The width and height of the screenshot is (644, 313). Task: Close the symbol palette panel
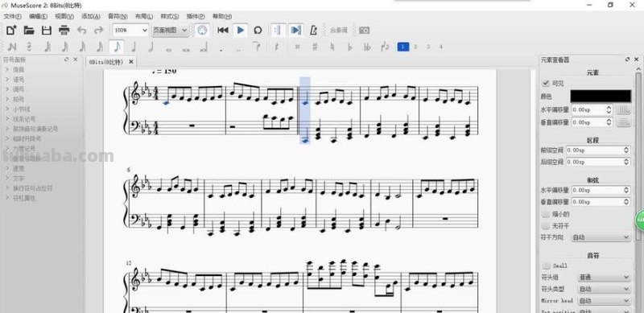click(75, 60)
